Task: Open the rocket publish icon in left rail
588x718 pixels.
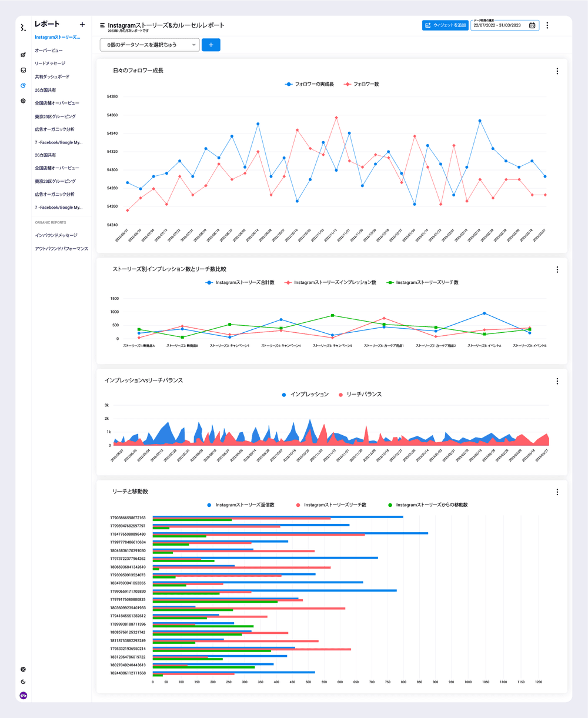Action: coord(23,55)
